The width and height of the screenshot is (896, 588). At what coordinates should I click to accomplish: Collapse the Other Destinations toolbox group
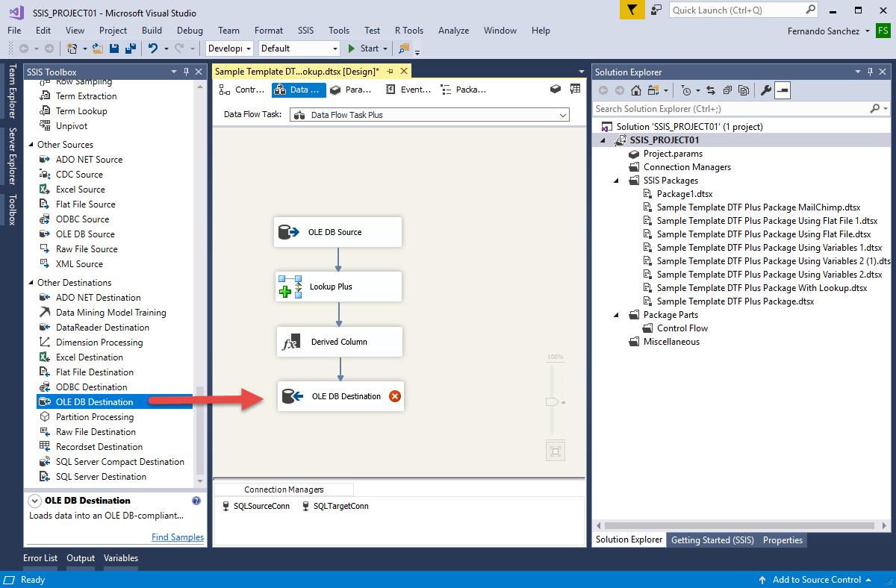(31, 283)
